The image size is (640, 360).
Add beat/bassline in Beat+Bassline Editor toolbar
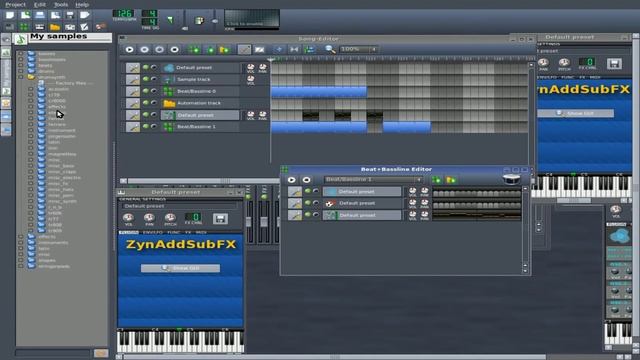click(x=436, y=180)
